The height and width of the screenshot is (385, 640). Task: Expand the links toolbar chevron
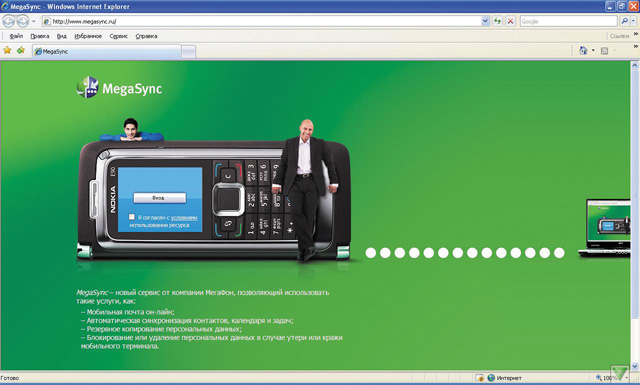[636, 34]
